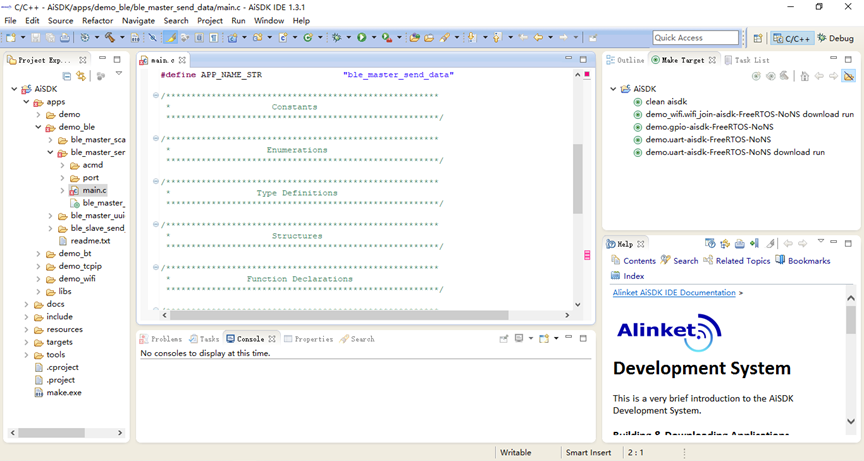Viewport: 864px width, 461px height.
Task: Click the New file toolbar icon
Action: [11, 37]
